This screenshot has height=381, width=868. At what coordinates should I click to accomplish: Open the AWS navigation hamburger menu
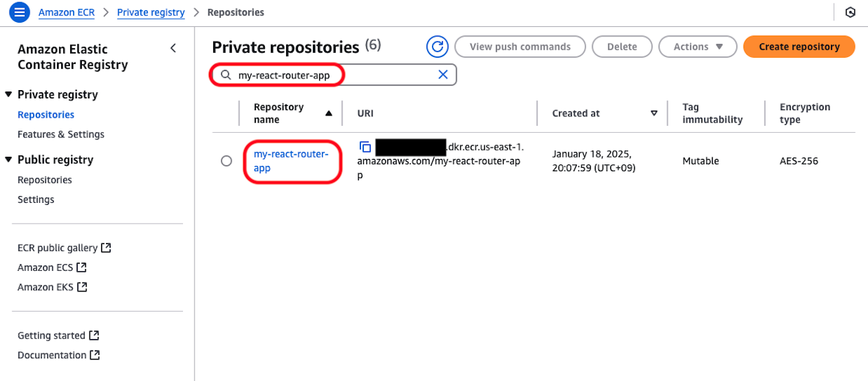[20, 12]
